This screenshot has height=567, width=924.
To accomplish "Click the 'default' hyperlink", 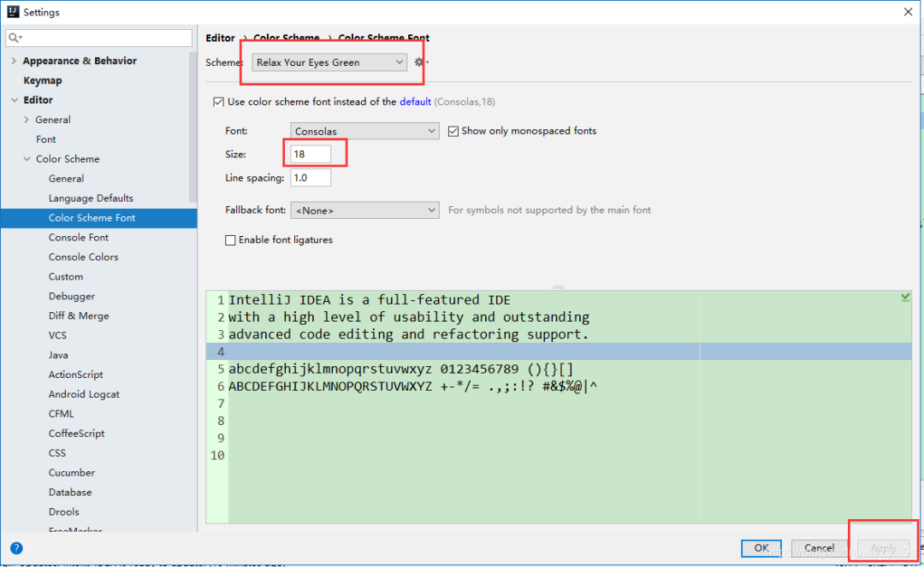I will click(416, 101).
